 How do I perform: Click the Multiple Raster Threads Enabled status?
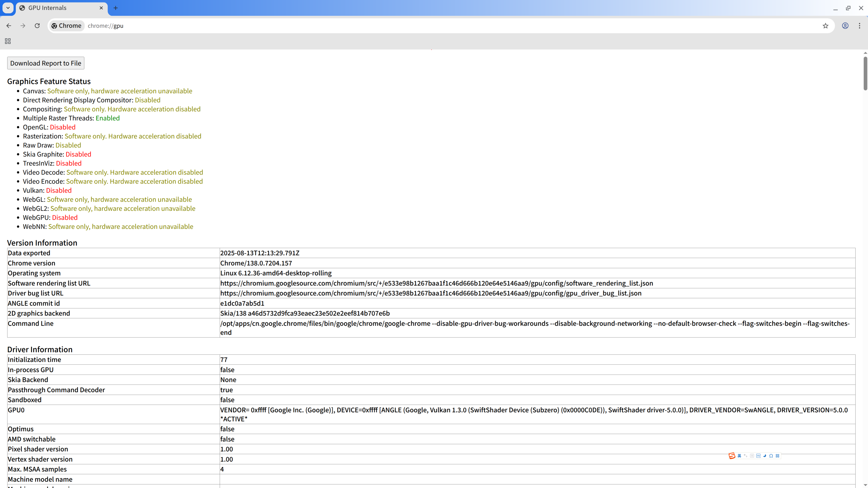coord(107,118)
